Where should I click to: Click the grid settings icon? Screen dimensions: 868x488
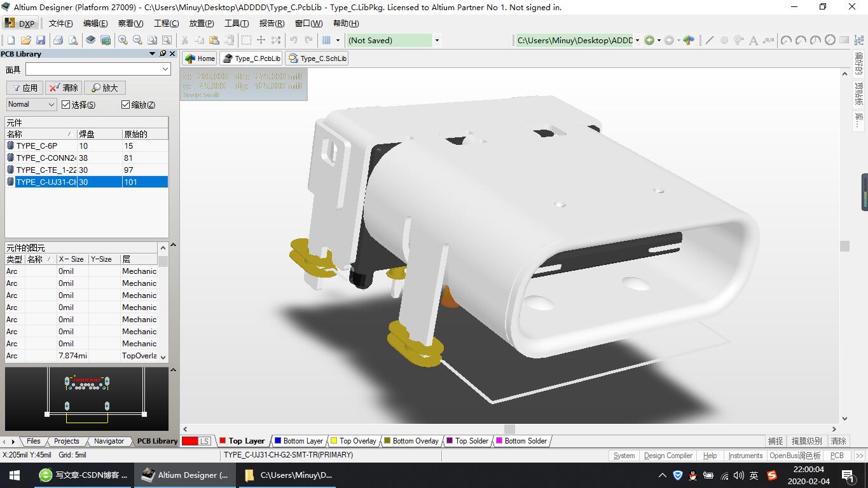pos(326,40)
